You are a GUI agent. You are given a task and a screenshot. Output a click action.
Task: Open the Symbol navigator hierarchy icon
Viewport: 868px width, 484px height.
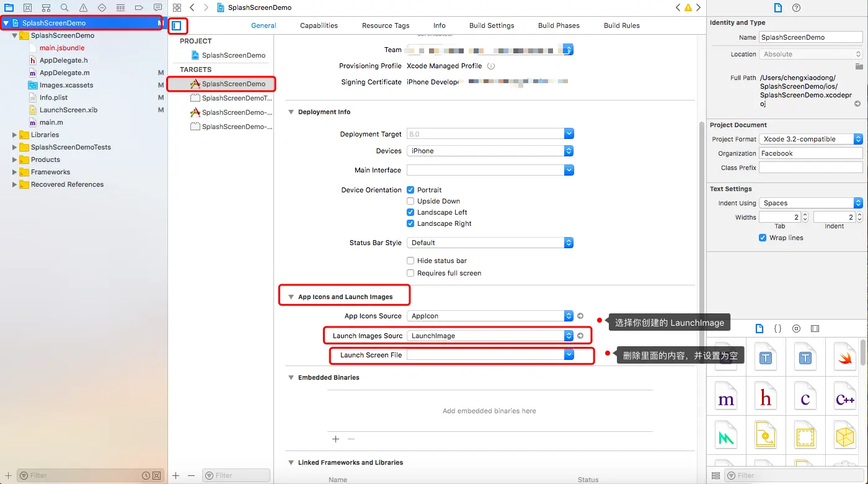tap(46, 7)
